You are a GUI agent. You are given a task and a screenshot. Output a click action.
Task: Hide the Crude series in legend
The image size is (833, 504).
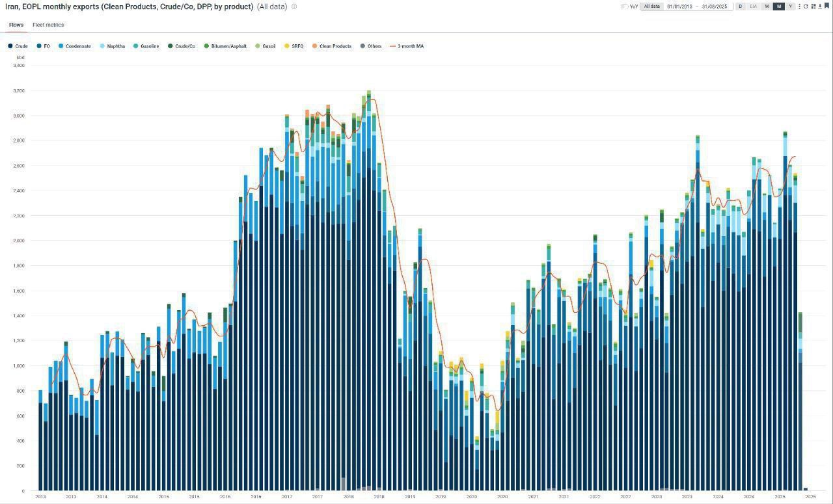18,46
